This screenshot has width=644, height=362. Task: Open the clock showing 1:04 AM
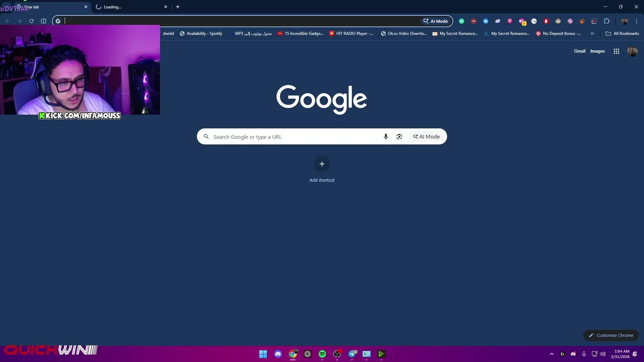pyautogui.click(x=620, y=354)
